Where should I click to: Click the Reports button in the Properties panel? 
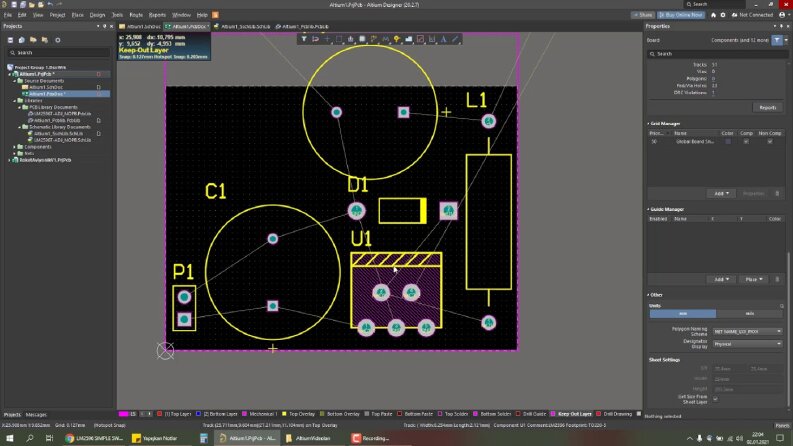pos(767,108)
